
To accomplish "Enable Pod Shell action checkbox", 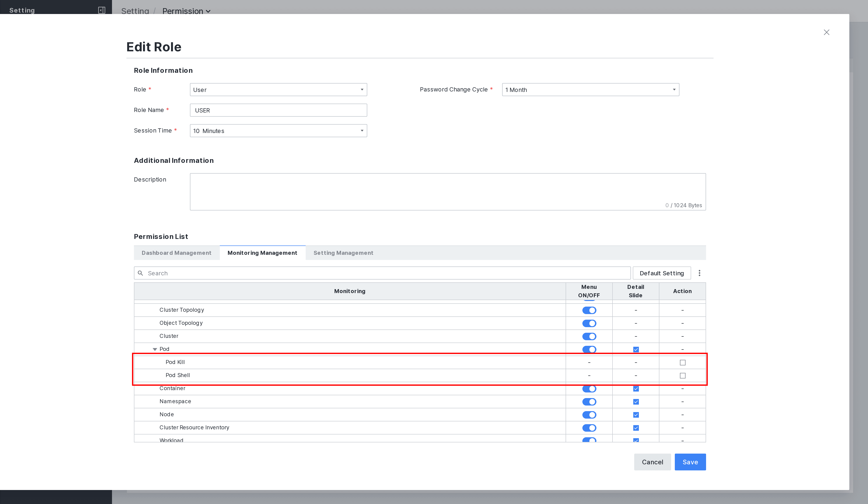I will 683,375.
